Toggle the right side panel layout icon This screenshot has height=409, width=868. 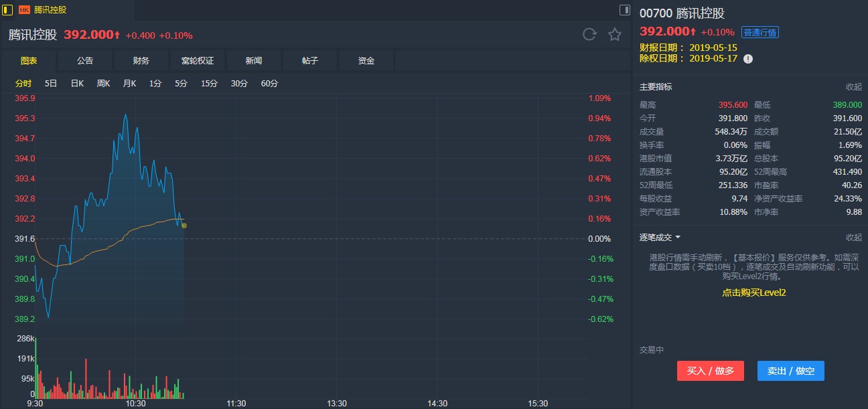(624, 10)
